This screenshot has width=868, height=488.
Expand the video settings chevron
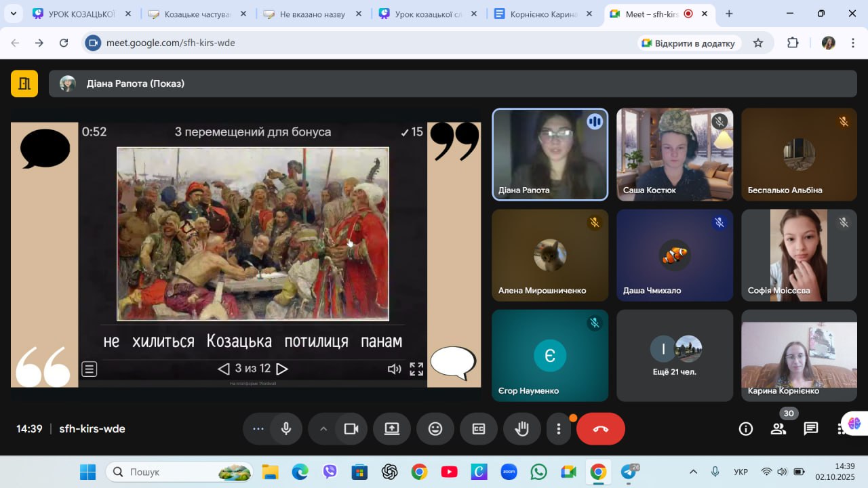point(323,428)
